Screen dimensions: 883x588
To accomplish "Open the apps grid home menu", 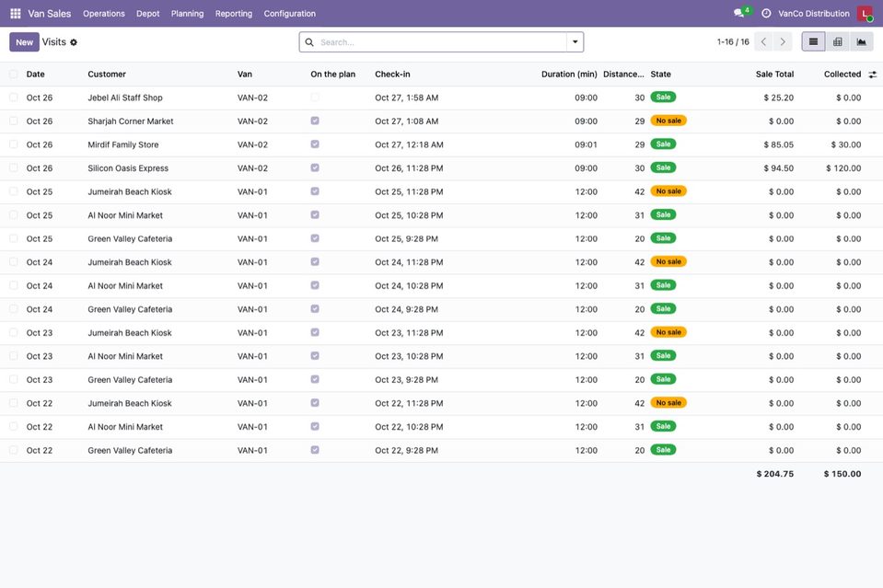I will click(x=16, y=14).
